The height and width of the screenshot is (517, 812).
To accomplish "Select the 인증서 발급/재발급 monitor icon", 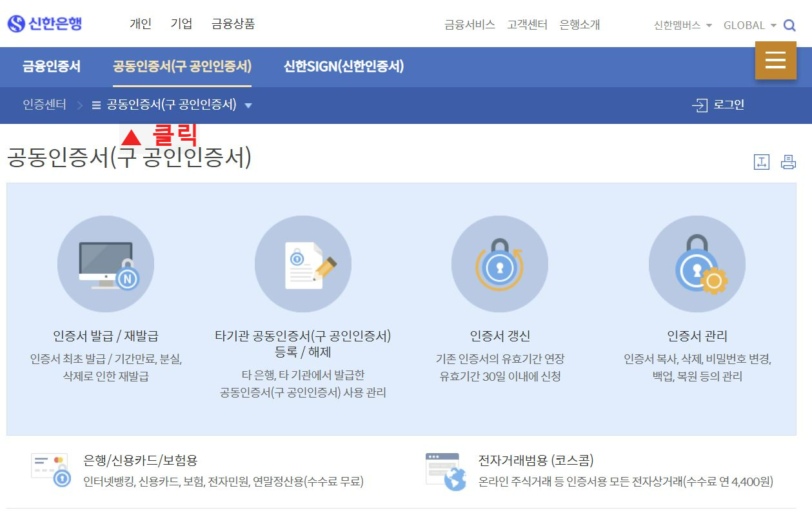I will click(106, 263).
